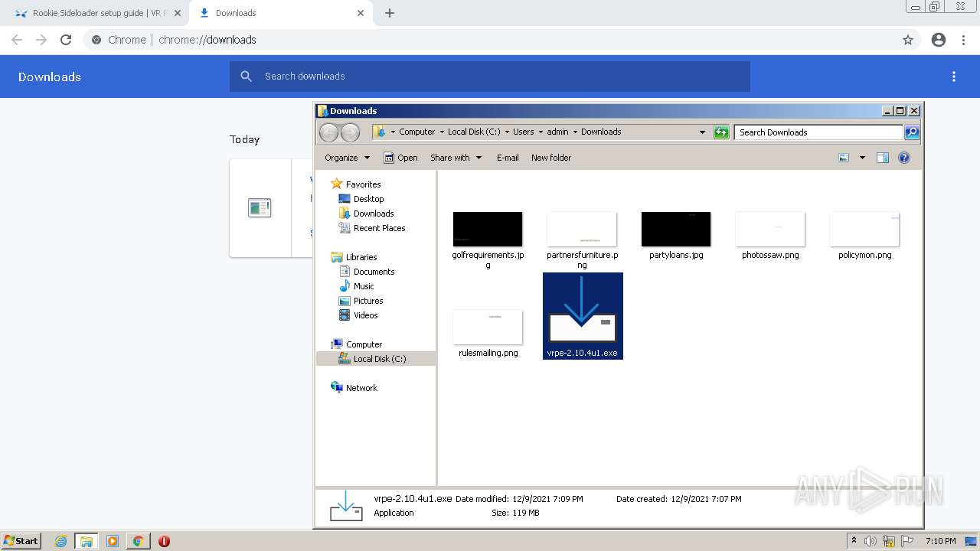Image resolution: width=980 pixels, height=551 pixels.
Task: Close the Rookie Sideloader tab
Action: coord(178,13)
